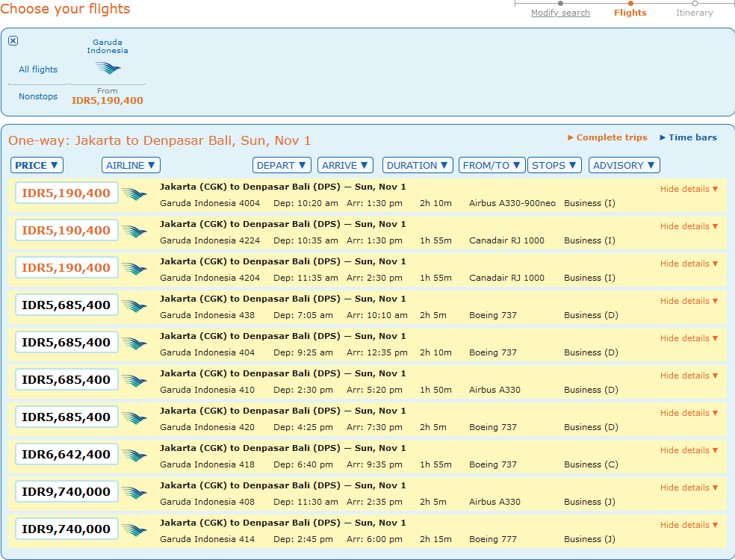Click Garuda logo on flight 4204 row
735x560 pixels.
pos(134,269)
